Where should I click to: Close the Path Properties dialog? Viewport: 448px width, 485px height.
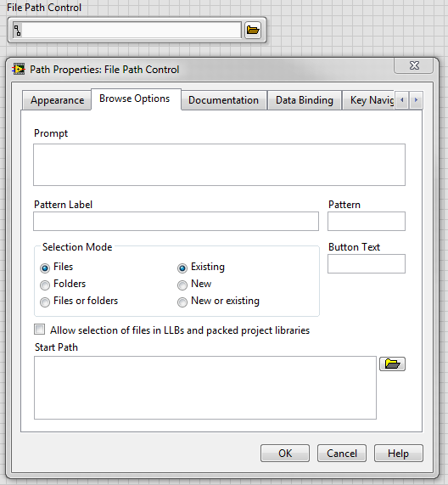click(x=414, y=65)
